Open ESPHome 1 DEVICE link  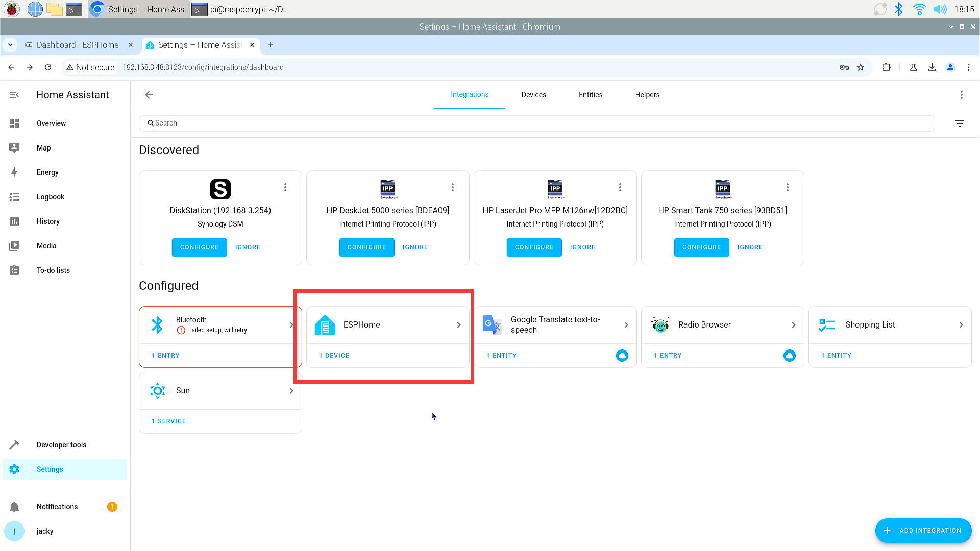pos(334,356)
